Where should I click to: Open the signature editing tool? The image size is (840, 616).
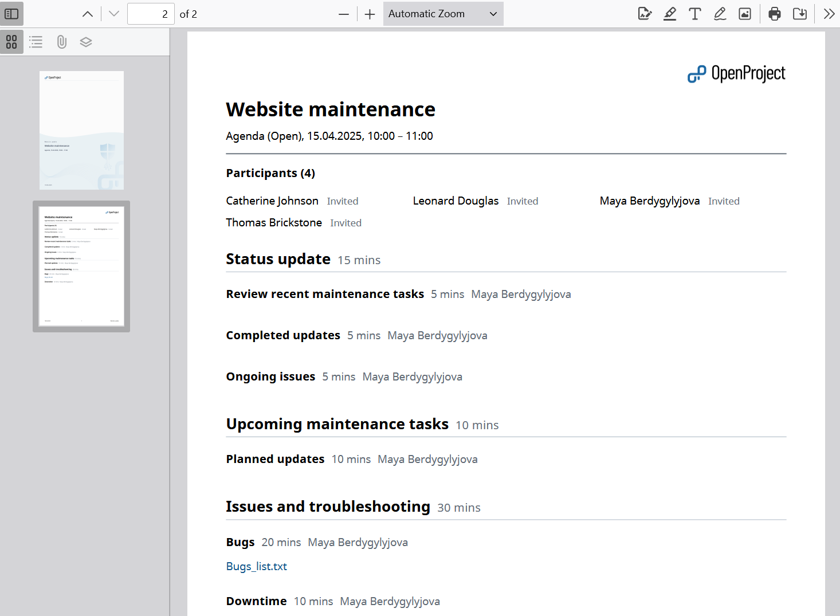pyautogui.click(x=645, y=13)
